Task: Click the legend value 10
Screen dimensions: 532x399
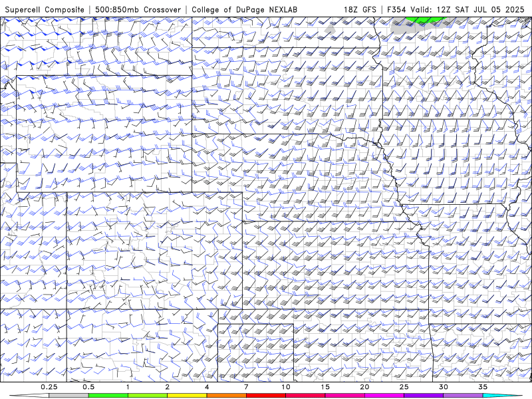Action: [x=286, y=387]
